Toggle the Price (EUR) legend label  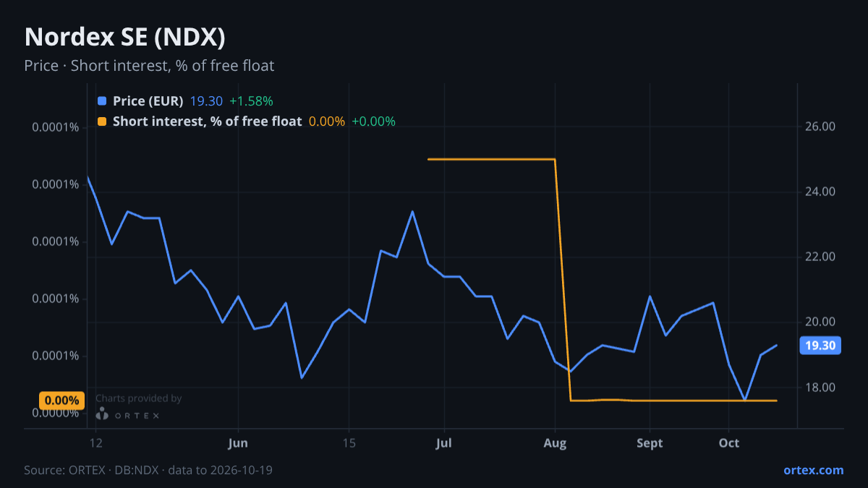point(148,101)
